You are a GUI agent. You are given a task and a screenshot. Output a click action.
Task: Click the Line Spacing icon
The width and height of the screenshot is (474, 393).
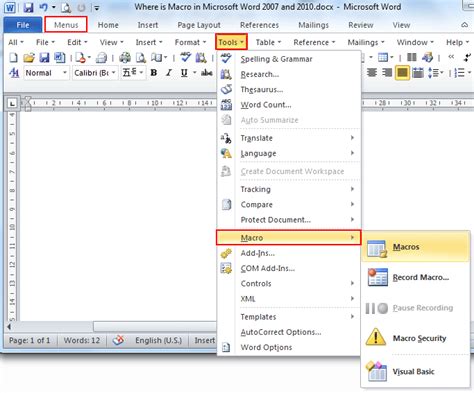[433, 73]
